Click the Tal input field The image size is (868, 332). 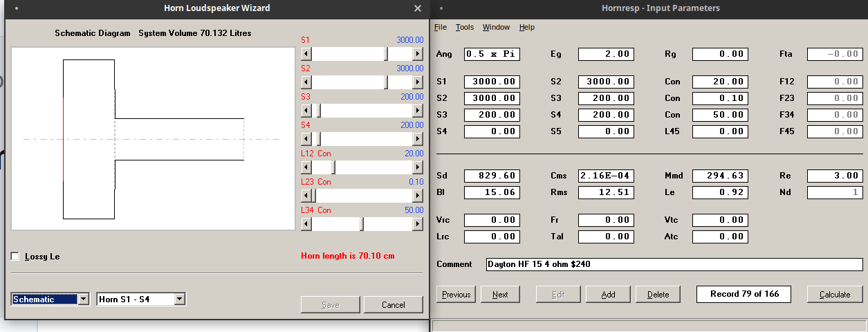[x=606, y=237]
